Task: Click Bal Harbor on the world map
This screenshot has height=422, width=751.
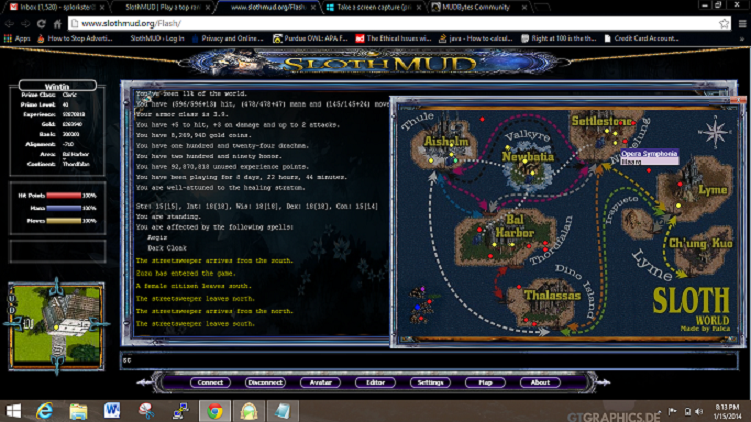Action: pyautogui.click(x=514, y=226)
